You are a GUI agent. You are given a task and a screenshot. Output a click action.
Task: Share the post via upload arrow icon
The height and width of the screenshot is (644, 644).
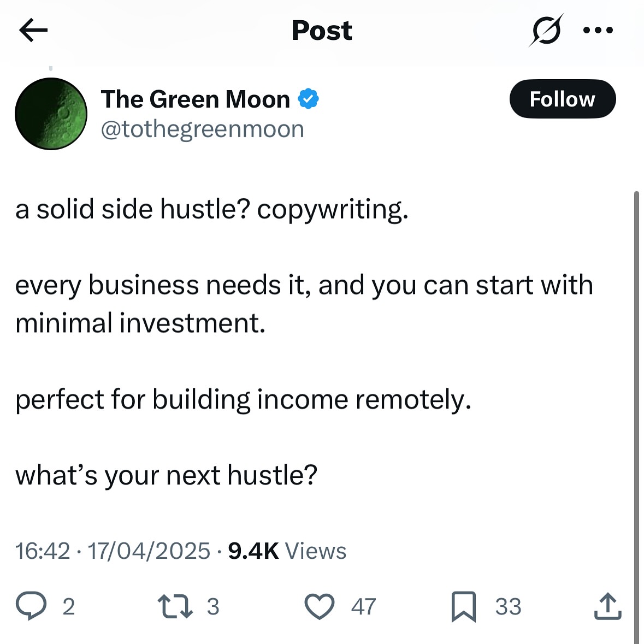pos(608,606)
